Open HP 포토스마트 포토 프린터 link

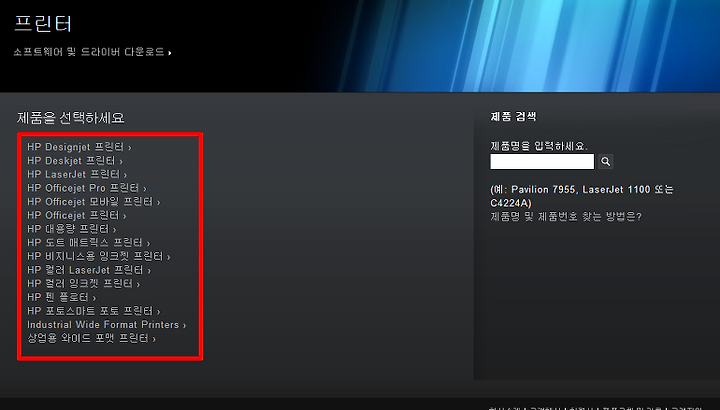point(94,311)
